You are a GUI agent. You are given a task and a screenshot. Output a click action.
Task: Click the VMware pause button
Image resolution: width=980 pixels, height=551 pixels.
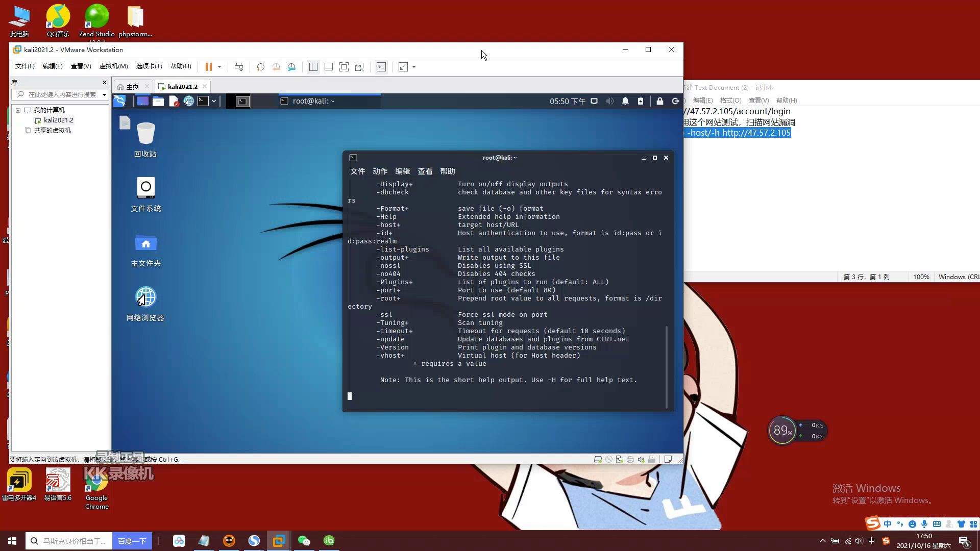pyautogui.click(x=209, y=67)
